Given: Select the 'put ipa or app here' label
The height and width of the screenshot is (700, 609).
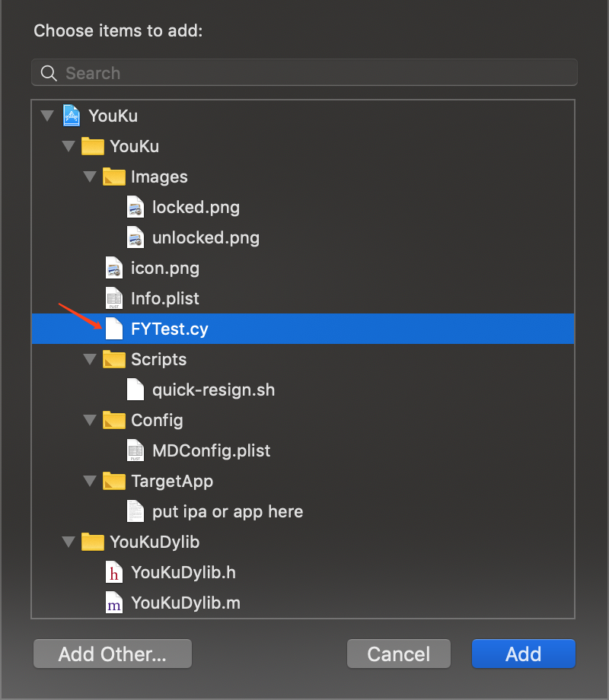Looking at the screenshot, I should click(228, 511).
